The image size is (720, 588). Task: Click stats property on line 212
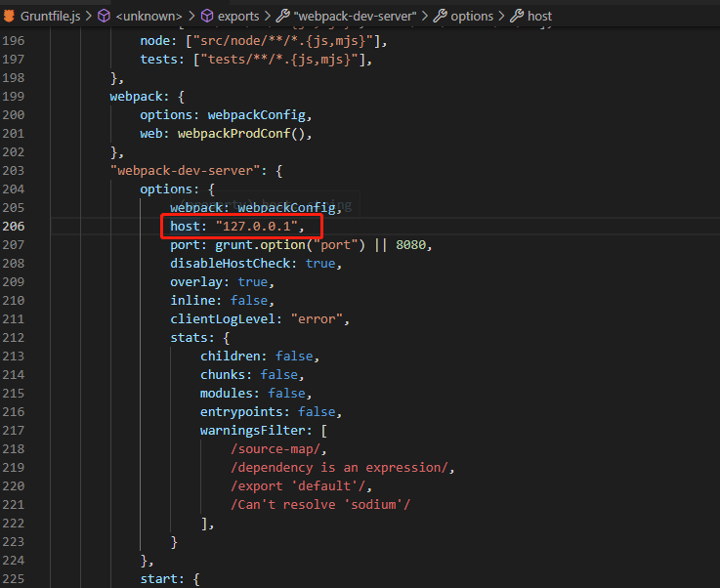189,338
